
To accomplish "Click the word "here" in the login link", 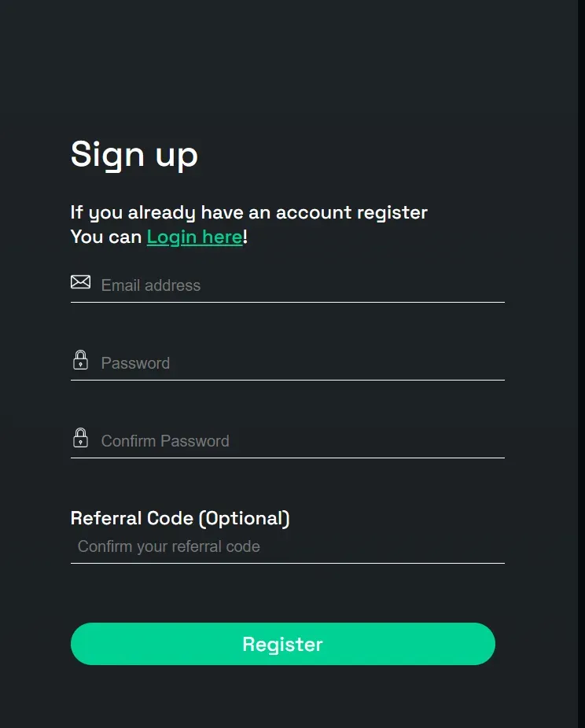I will click(223, 237).
